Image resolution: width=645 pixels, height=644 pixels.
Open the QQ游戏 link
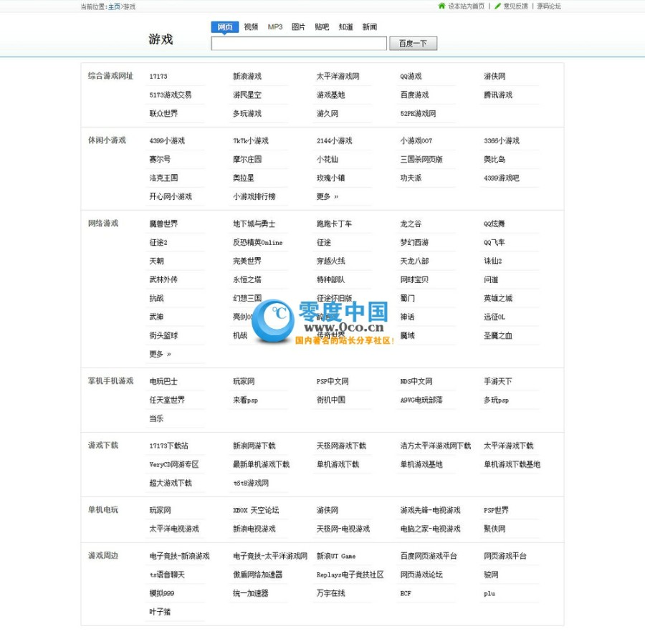click(x=411, y=77)
